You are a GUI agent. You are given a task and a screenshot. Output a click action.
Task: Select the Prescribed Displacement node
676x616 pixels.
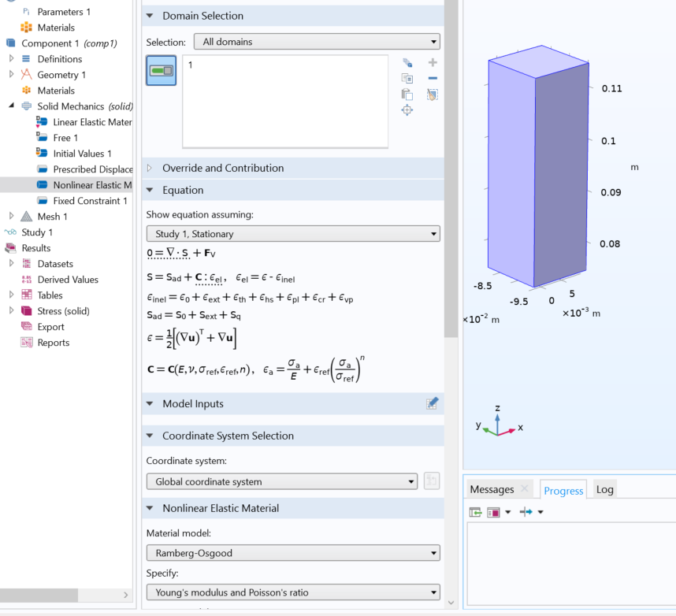tap(93, 169)
